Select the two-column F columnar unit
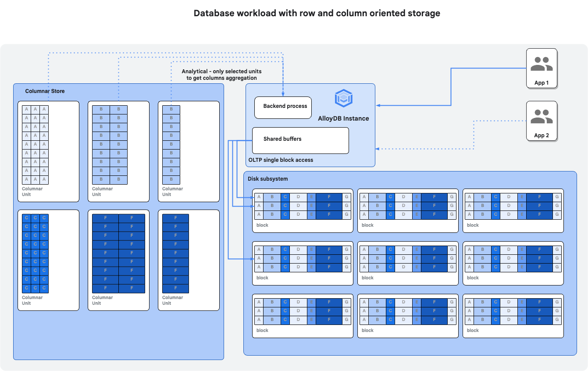 [118, 260]
